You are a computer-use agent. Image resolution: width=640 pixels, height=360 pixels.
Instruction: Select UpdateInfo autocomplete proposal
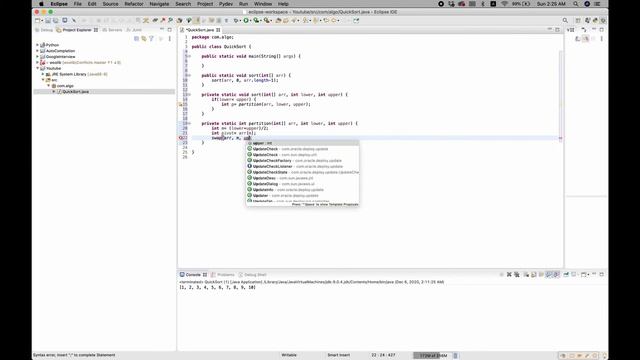[x=302, y=190]
